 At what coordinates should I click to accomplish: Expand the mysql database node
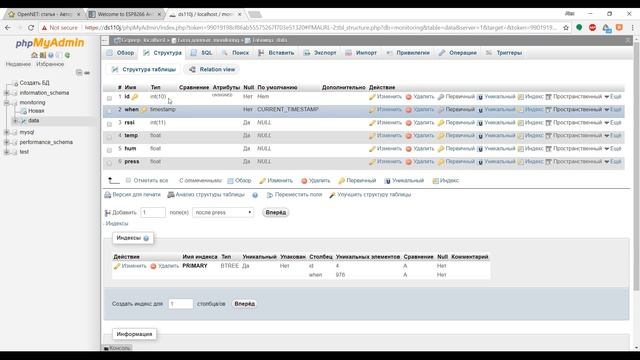(7, 132)
